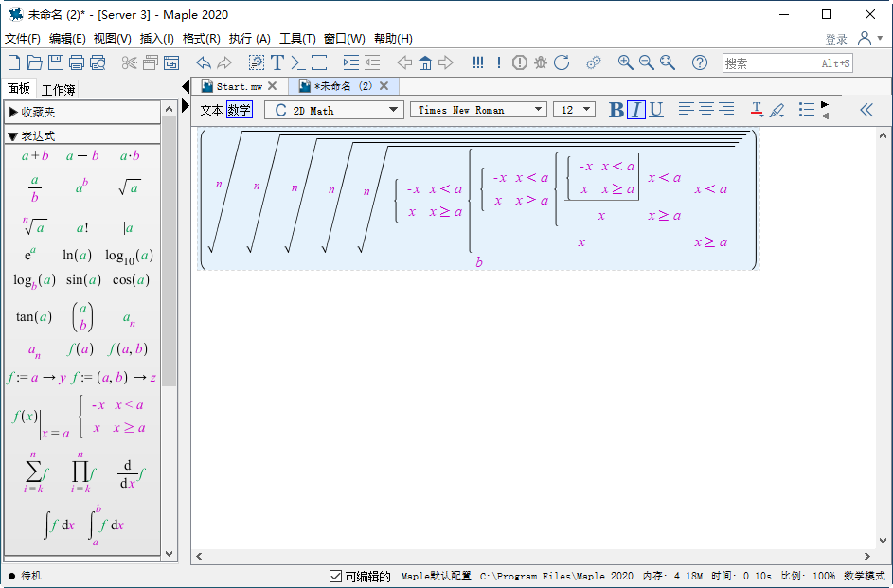
Task: Open print preview icon
Action: 98,62
